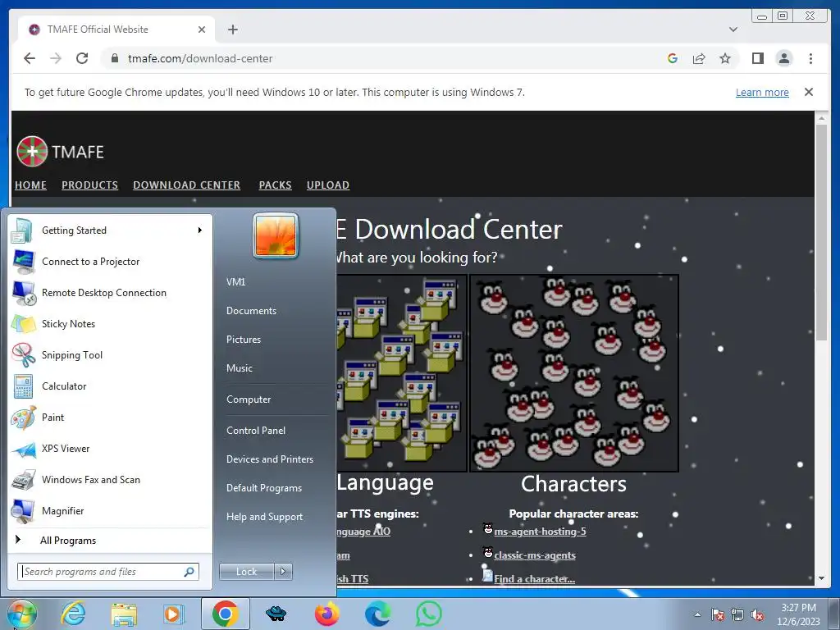Click the user account picture

(276, 235)
